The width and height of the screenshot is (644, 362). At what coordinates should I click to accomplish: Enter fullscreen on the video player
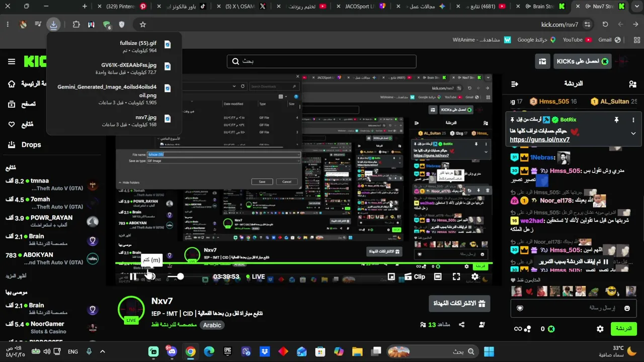pyautogui.click(x=456, y=277)
